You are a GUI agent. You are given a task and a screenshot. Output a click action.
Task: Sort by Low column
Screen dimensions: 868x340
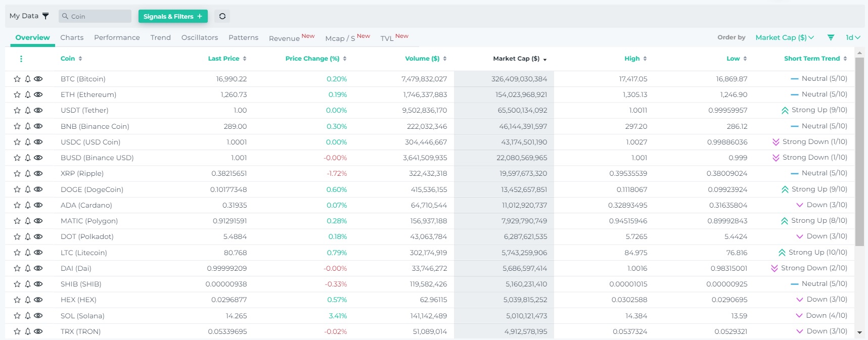point(737,59)
